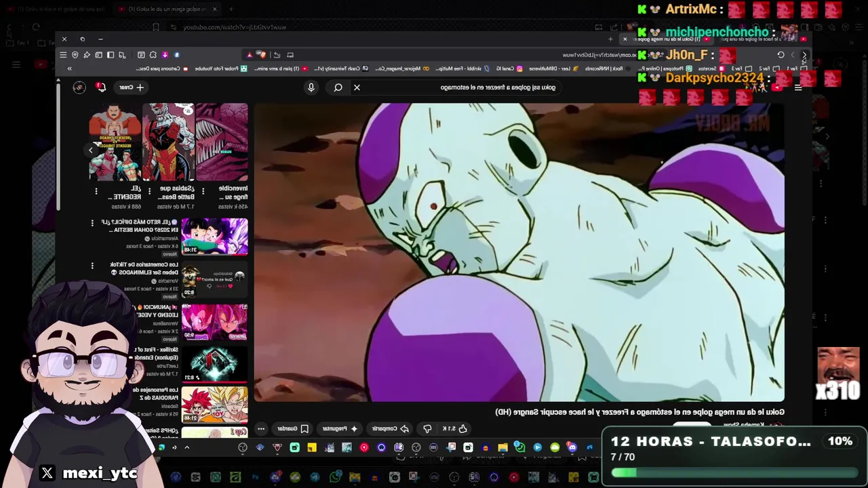Open Telegram from the mirrored taskbar

point(537,447)
